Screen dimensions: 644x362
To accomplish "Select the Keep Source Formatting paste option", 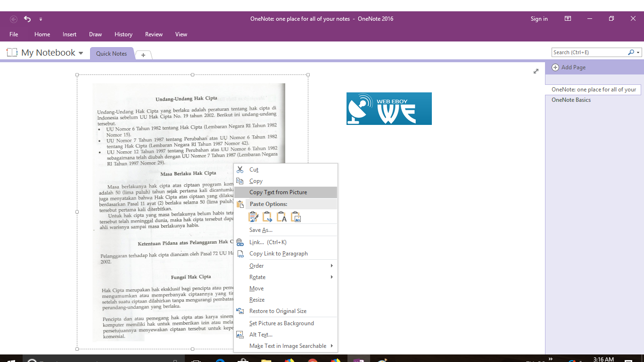I will click(253, 216).
